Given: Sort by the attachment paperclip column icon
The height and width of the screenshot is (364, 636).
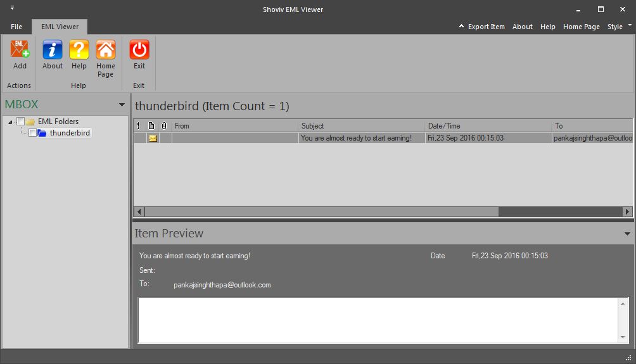Looking at the screenshot, I should [x=165, y=126].
